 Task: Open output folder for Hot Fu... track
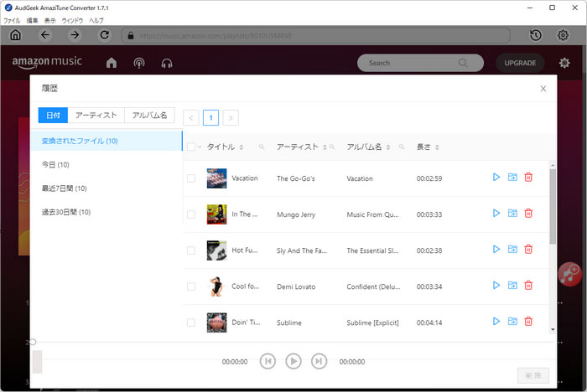512,249
